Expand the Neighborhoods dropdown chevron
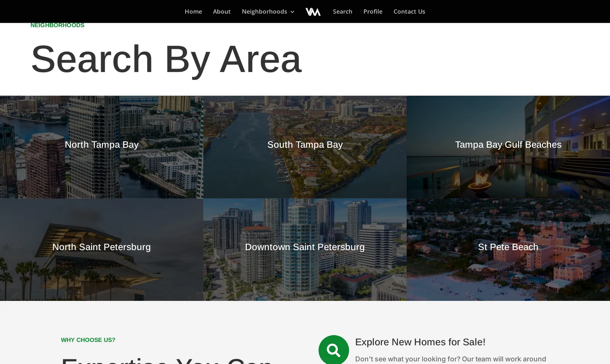This screenshot has width=610, height=364. coord(292,12)
